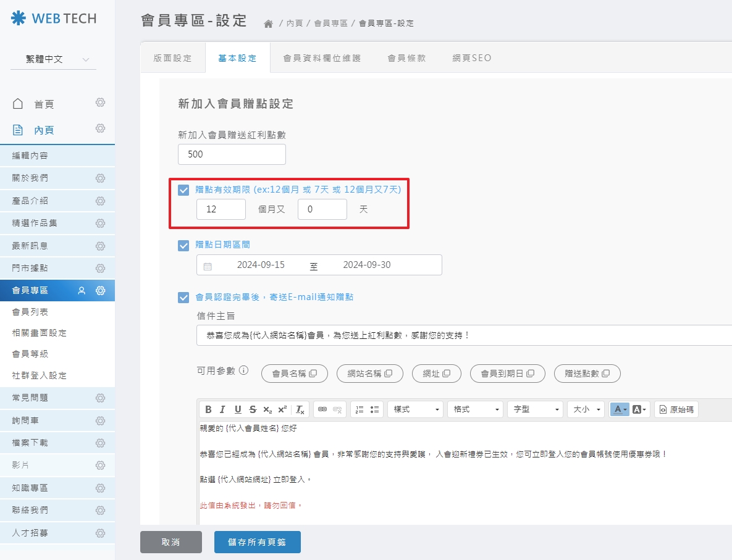
Task: Switch to the 會員資料欄位維護 tab
Action: tap(322, 57)
